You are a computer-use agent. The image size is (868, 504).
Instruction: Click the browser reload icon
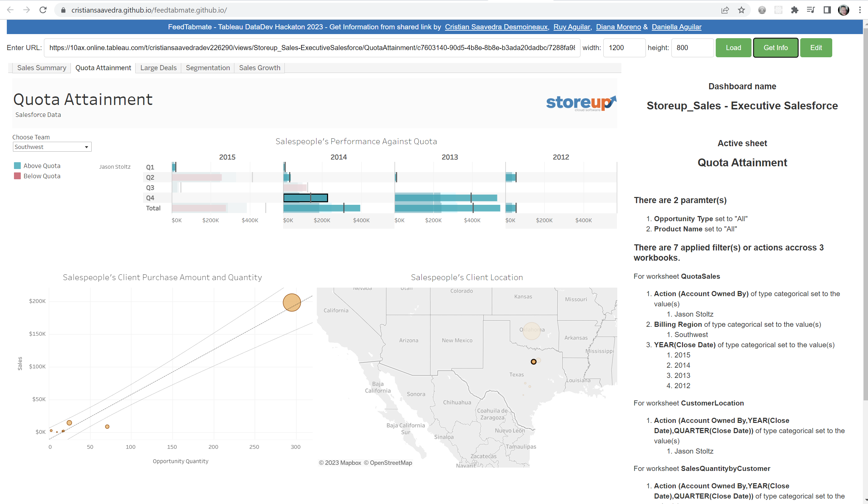43,10
